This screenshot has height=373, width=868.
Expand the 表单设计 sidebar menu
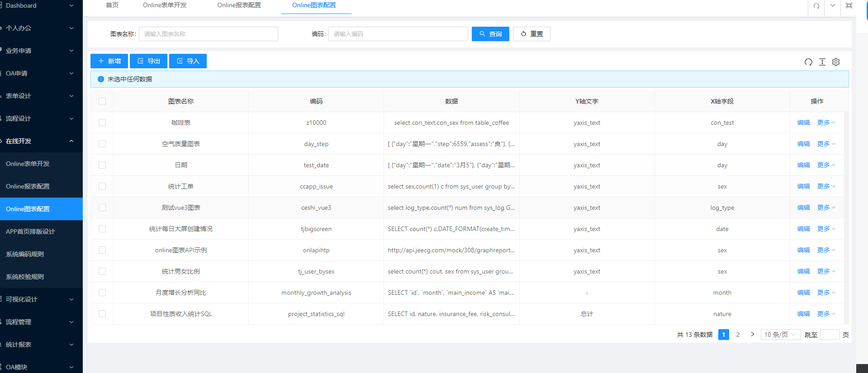[41, 96]
